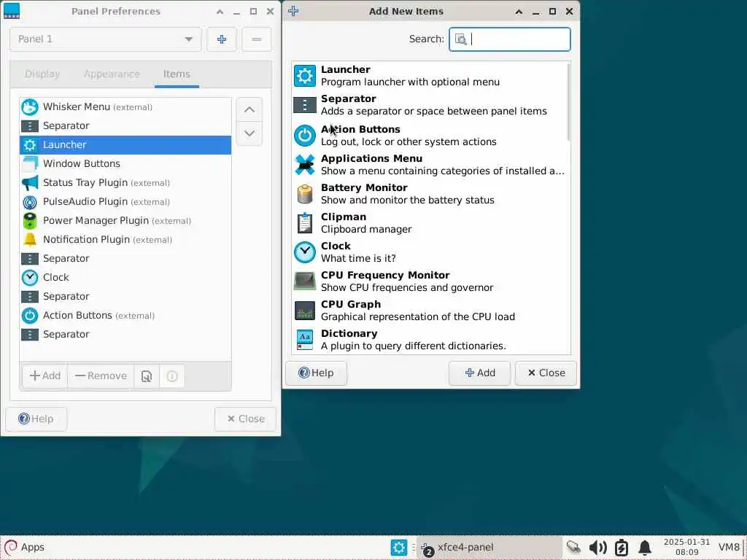
Task: Click the Add New Items list scrollbar
Action: coord(568,102)
